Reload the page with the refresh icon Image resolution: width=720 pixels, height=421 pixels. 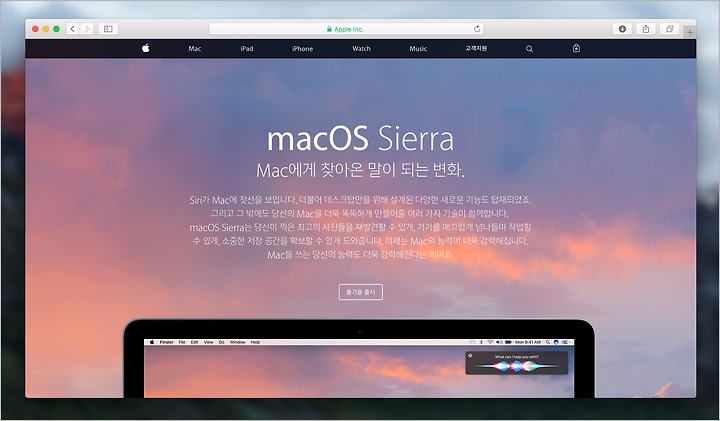point(477,29)
